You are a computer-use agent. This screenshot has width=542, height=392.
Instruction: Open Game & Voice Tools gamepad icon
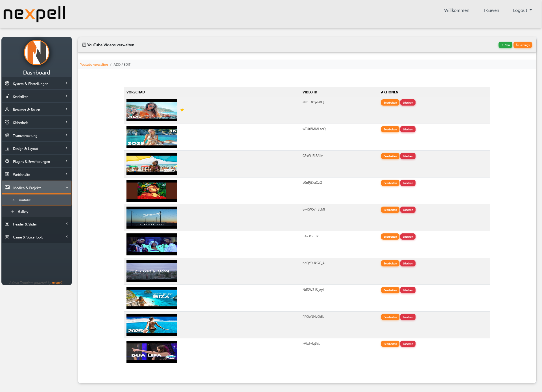[x=7, y=237]
